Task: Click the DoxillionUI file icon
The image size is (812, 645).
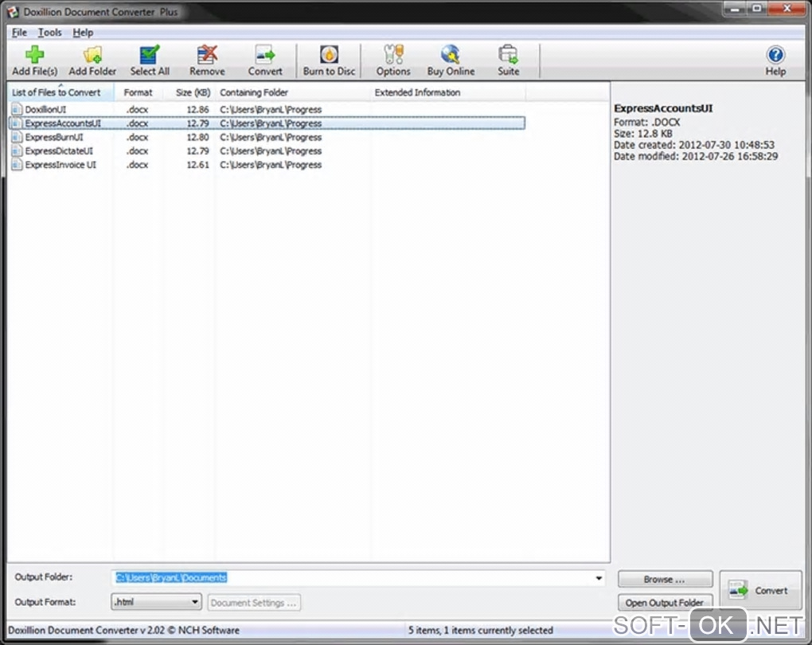Action: pos(17,109)
